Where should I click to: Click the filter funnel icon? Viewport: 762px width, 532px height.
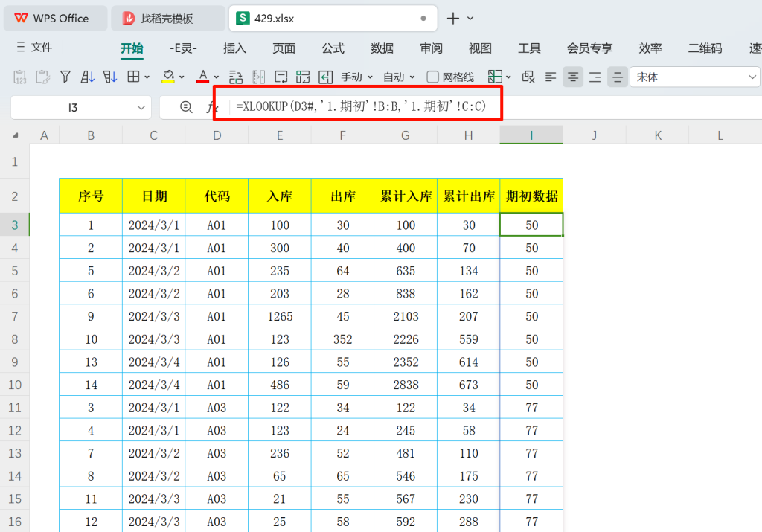pyautogui.click(x=65, y=77)
